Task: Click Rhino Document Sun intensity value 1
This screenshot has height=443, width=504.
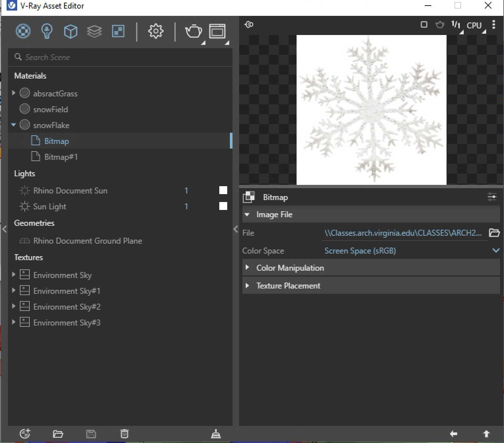Action: (186, 190)
